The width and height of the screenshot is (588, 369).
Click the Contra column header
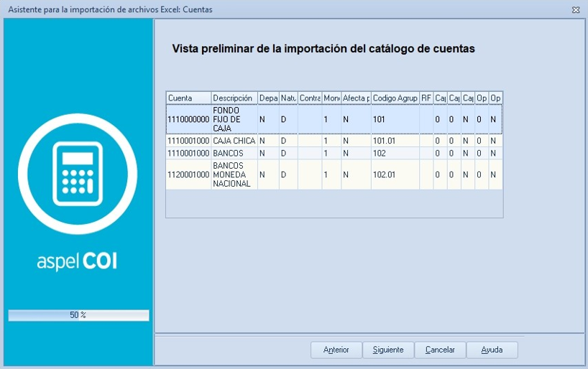[x=310, y=98]
